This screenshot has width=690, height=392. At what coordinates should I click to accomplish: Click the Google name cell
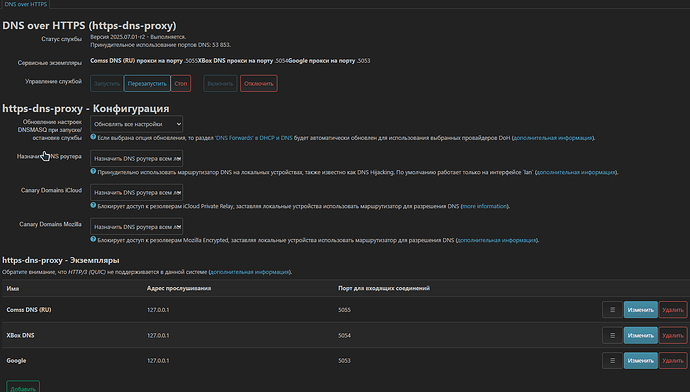[x=16, y=361]
